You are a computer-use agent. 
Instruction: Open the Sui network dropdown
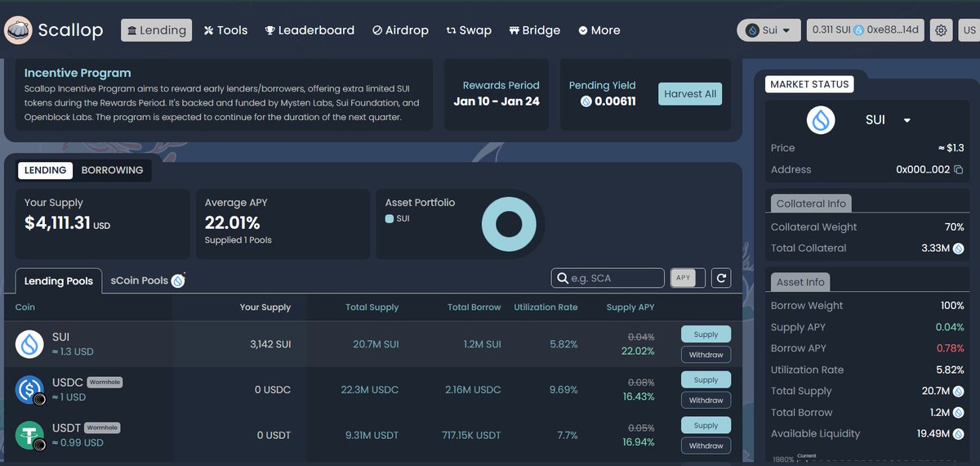click(769, 30)
